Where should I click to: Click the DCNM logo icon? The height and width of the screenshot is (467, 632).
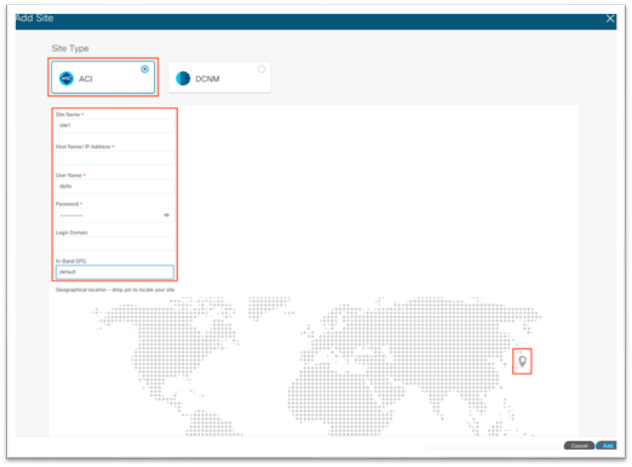point(183,78)
